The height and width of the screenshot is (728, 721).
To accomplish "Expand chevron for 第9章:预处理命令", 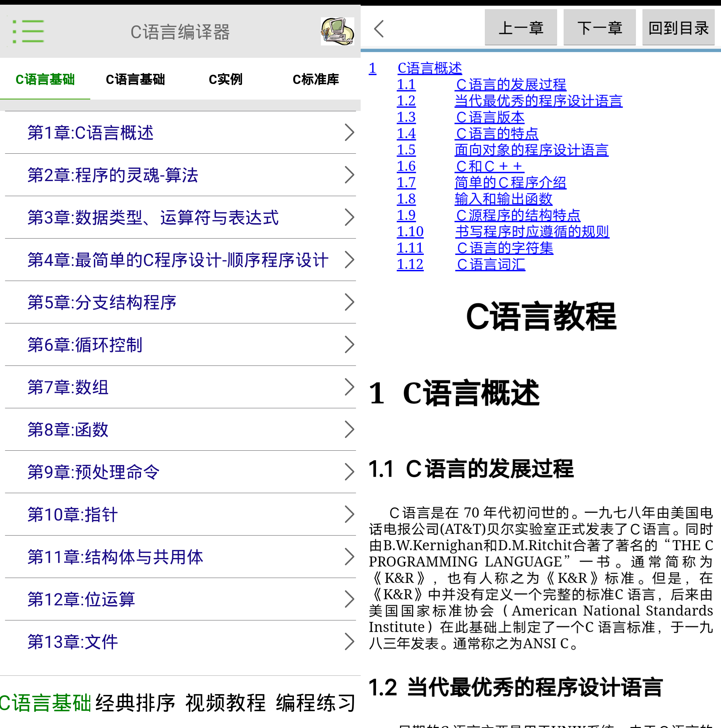I will (350, 472).
